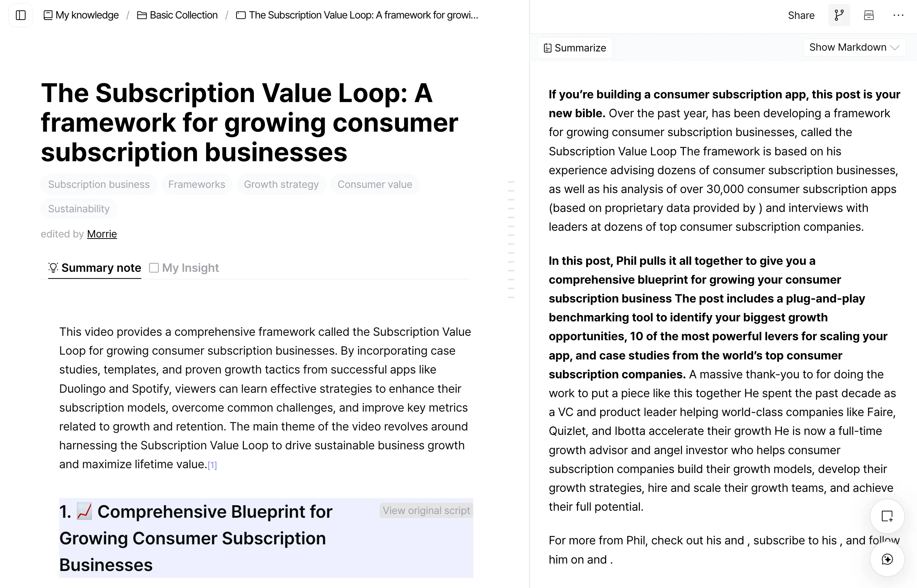Open the branch/mind map view icon
Image resolution: width=917 pixels, height=588 pixels.
[839, 15]
